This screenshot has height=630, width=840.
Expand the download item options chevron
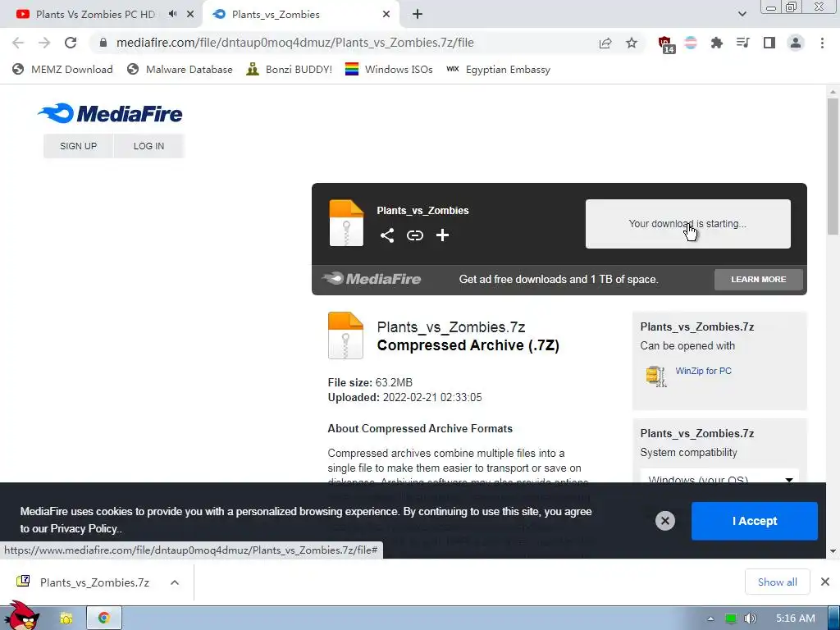point(175,582)
